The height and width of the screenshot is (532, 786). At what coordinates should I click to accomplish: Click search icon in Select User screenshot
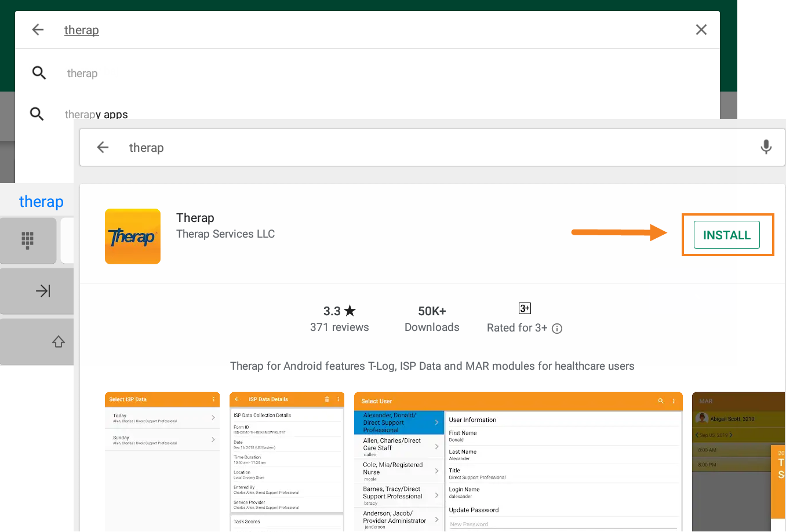(x=661, y=401)
